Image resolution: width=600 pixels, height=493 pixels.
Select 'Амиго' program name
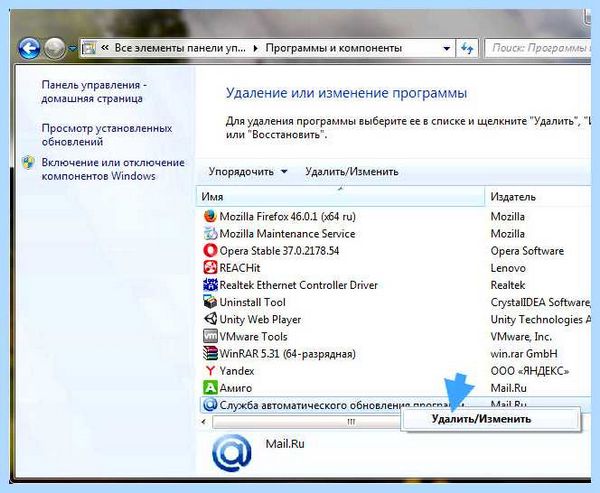[236, 388]
